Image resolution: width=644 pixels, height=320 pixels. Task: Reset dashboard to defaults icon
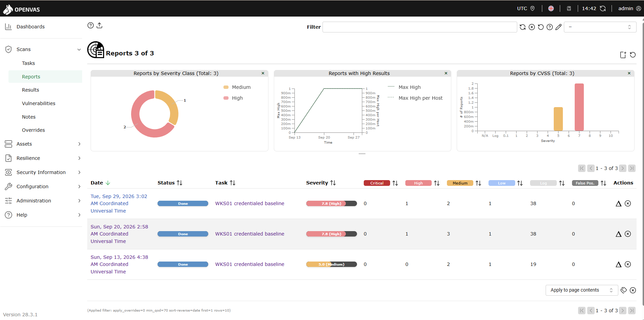point(633,55)
